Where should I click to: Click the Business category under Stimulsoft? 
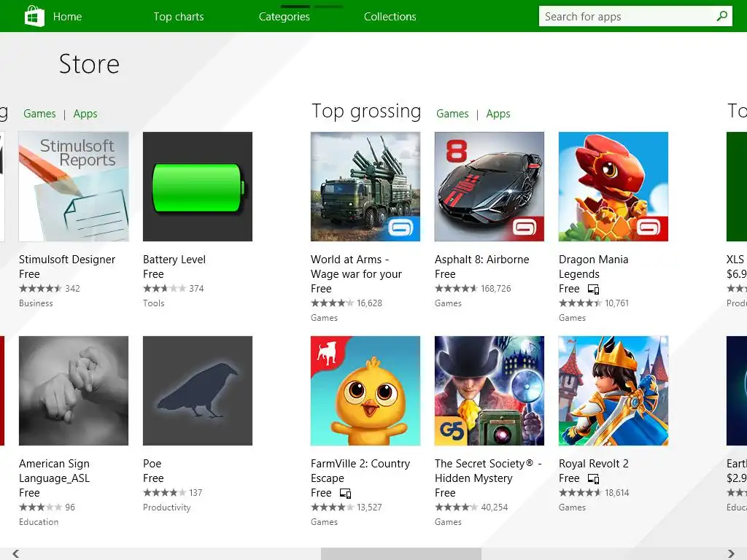[36, 303]
